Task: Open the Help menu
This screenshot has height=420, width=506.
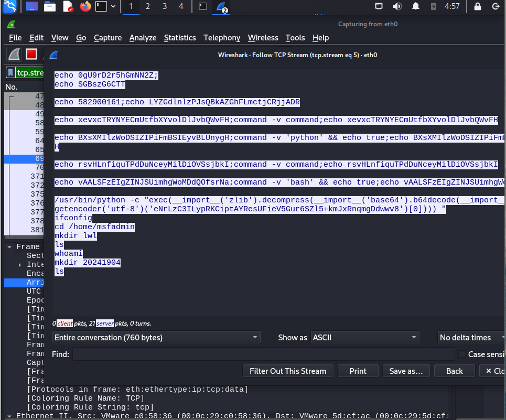Action: 320,38
